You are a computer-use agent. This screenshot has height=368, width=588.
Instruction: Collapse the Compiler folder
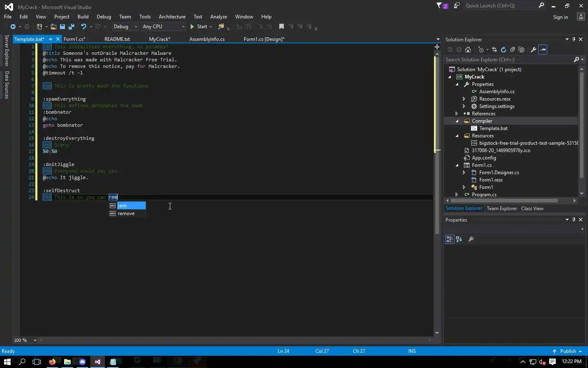[457, 121]
